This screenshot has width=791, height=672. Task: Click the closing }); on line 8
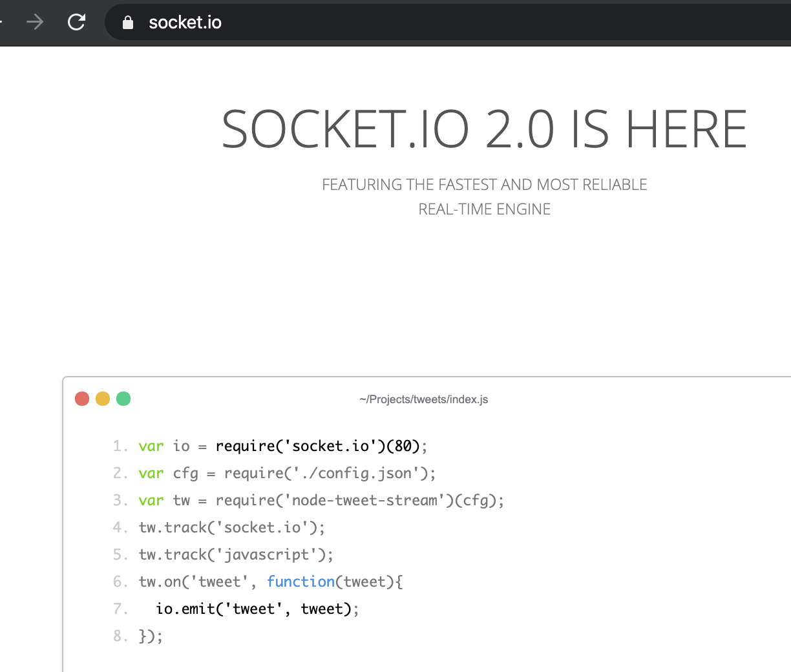pos(151,636)
